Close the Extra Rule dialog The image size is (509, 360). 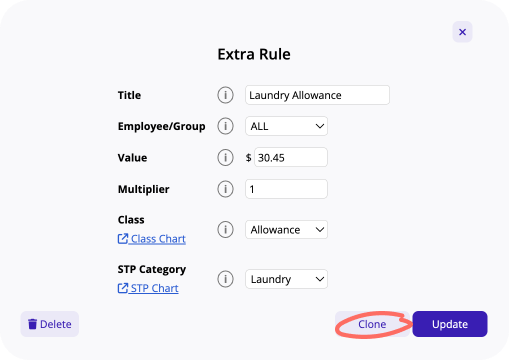pyautogui.click(x=462, y=32)
